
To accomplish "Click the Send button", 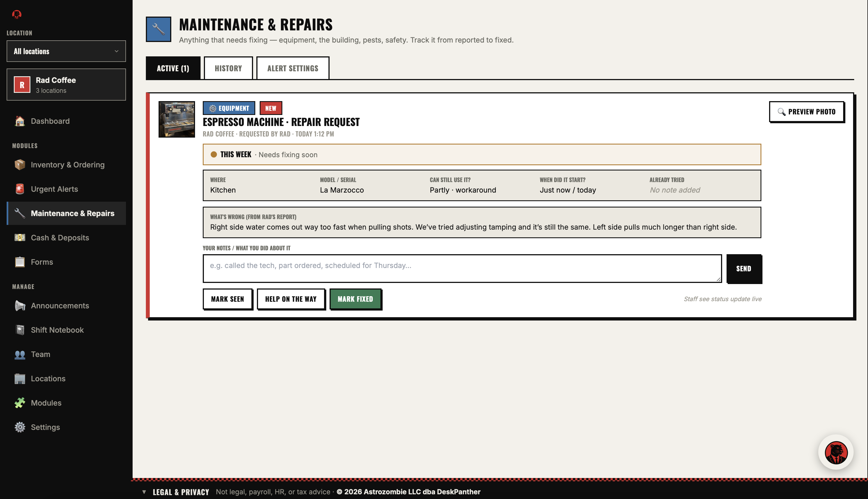I will tap(744, 269).
